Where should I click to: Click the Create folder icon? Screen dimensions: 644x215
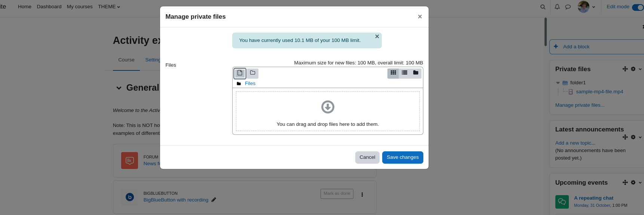point(252,73)
